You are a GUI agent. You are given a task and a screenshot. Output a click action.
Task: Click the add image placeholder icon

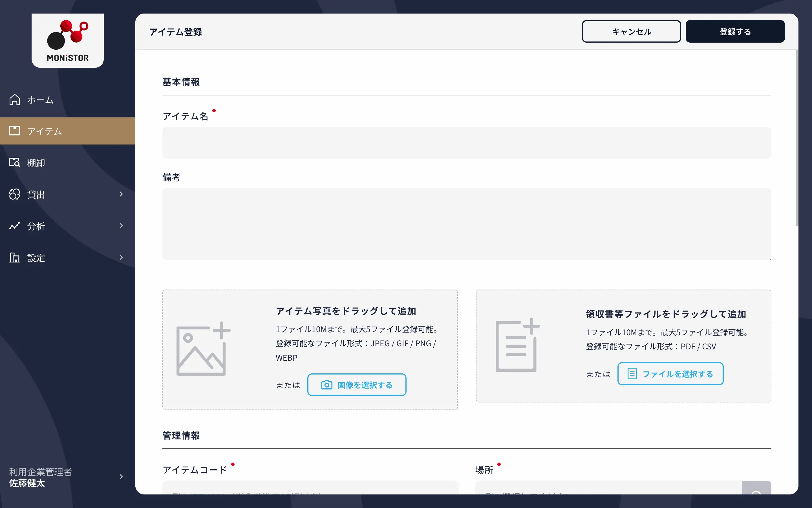coord(203,349)
